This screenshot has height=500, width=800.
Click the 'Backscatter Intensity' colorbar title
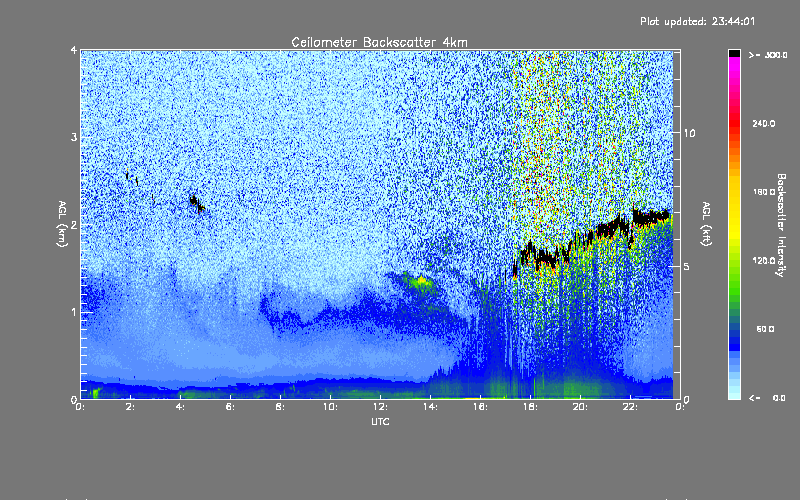[x=780, y=225]
